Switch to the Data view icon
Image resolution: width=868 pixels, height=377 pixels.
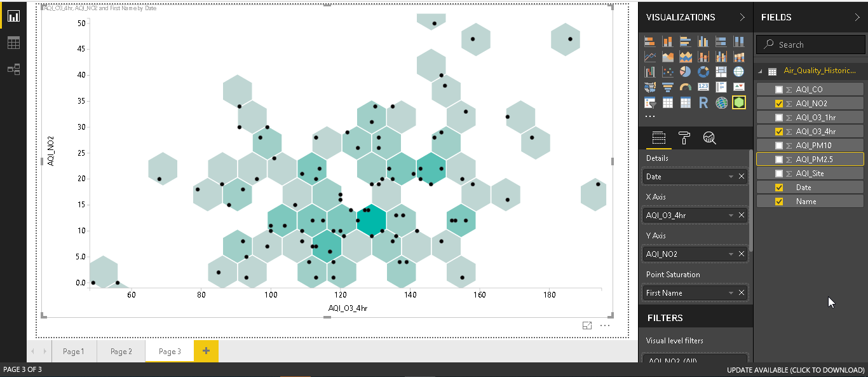pyautogui.click(x=13, y=43)
